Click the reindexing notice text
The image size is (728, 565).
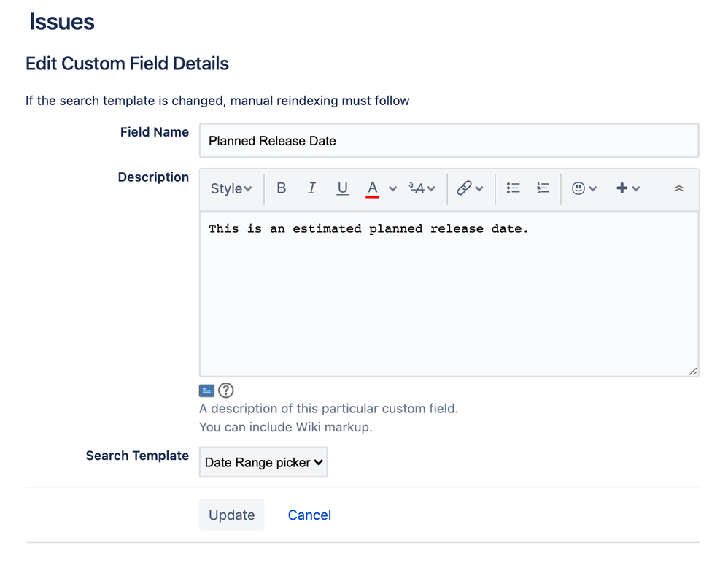217,101
